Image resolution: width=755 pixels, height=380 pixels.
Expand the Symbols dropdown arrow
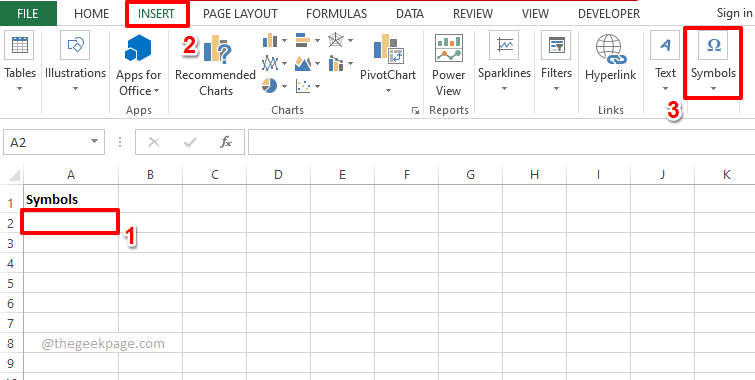click(714, 89)
